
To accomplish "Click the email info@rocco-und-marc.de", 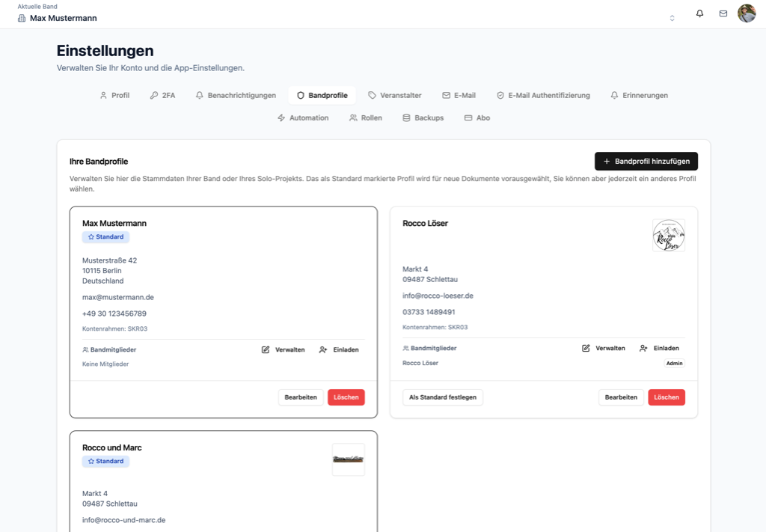I will [123, 520].
